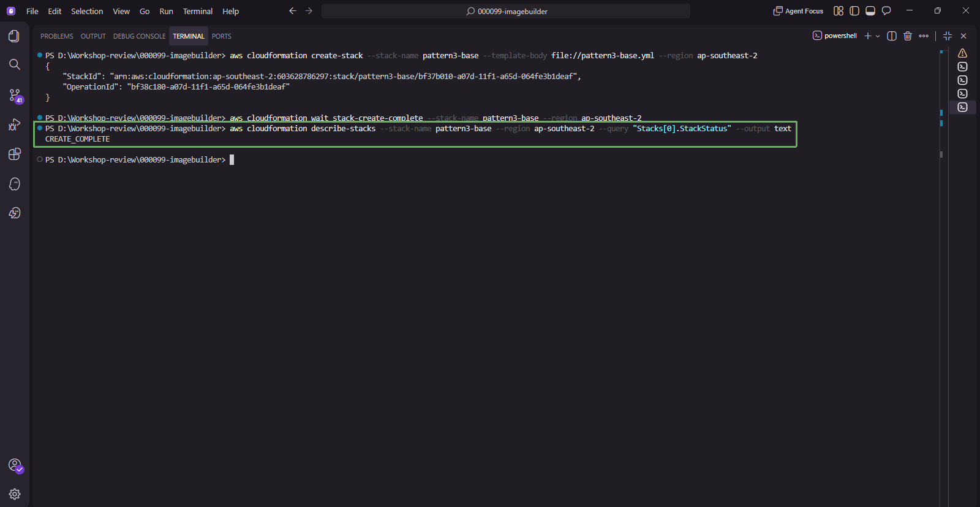Open the ghost with lightning bolt view
The width and height of the screenshot is (980, 507).
tap(14, 213)
